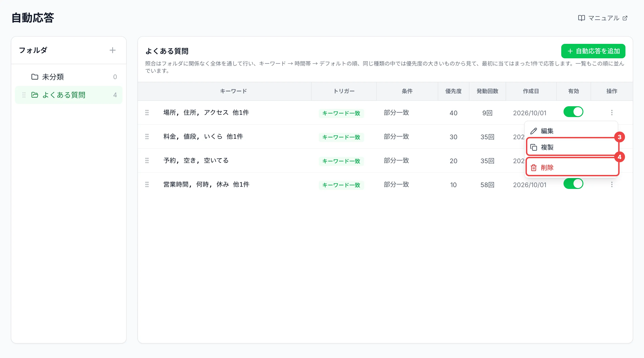
Task: Select the 未分類 folder
Action: point(69,77)
